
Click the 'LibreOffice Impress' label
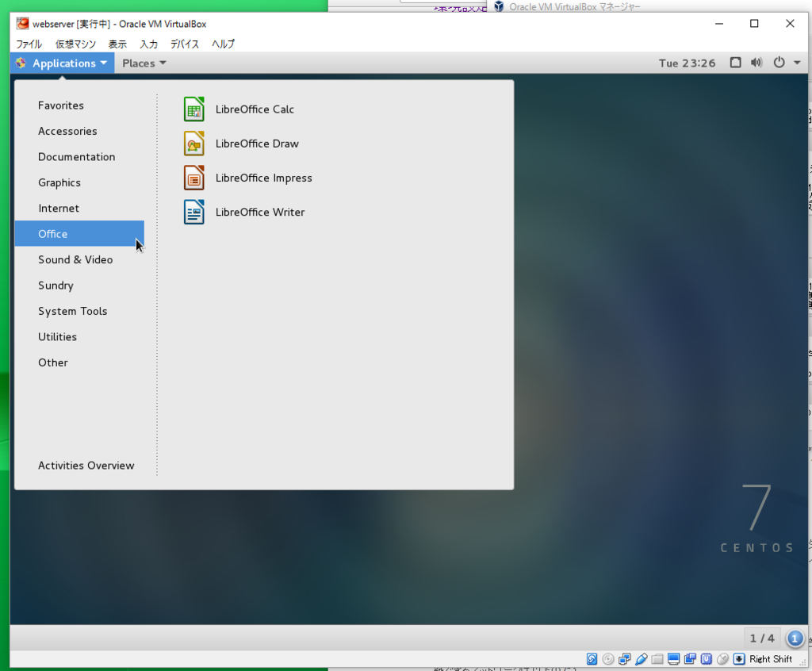pos(263,178)
